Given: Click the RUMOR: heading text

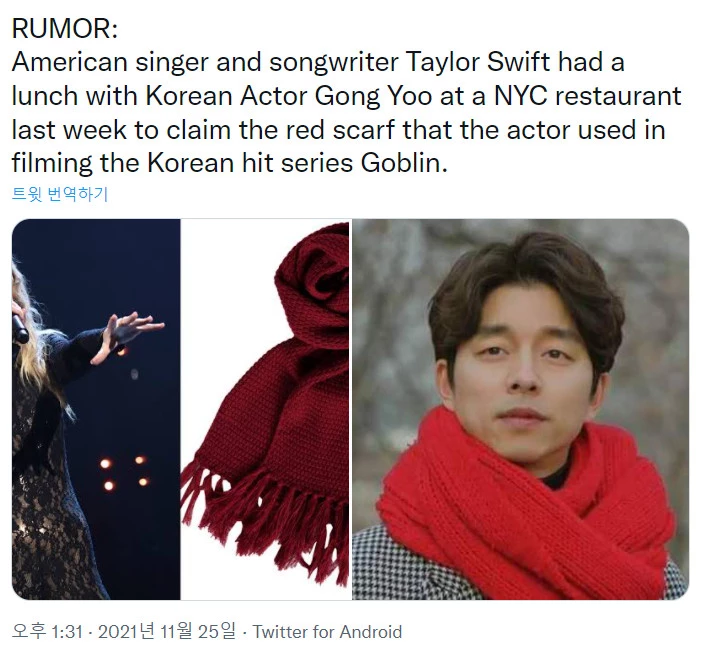Looking at the screenshot, I should coord(65,29).
